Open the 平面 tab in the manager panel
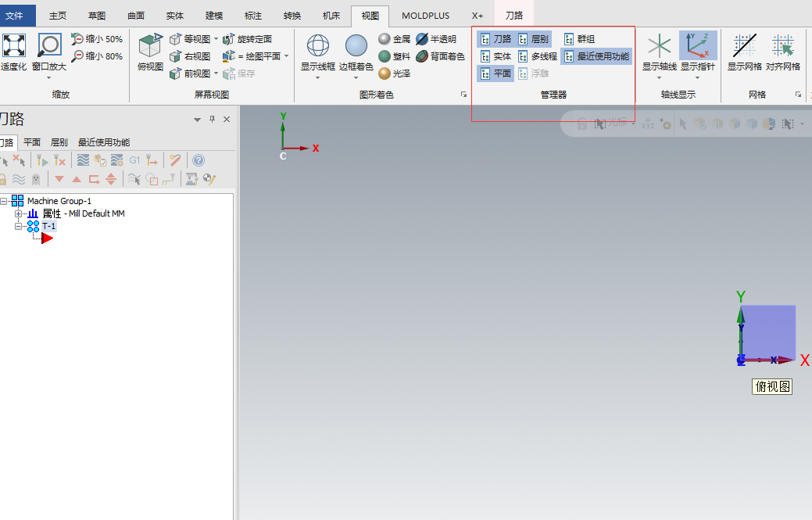The image size is (812, 520). (x=31, y=142)
